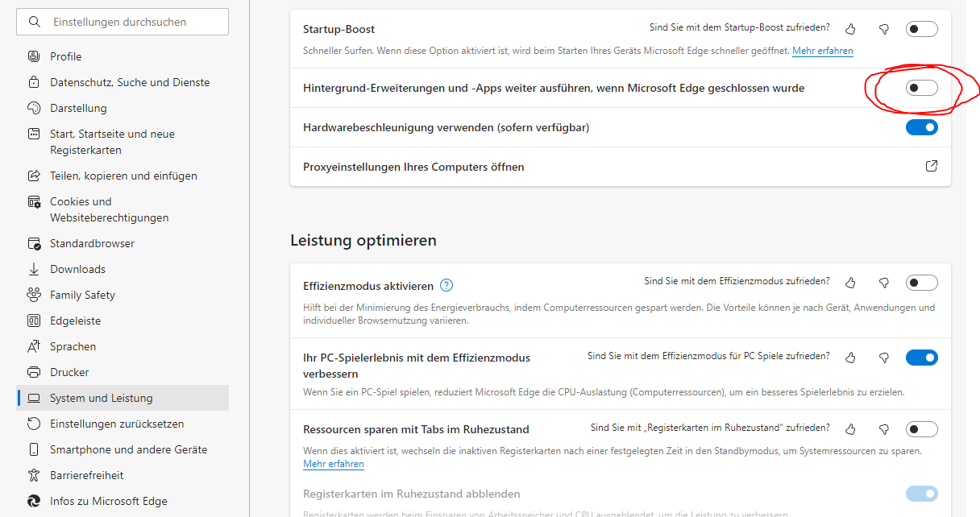Open Mehr erfahren link for Startup-Boost
The height and width of the screenshot is (517, 980).
(822, 51)
